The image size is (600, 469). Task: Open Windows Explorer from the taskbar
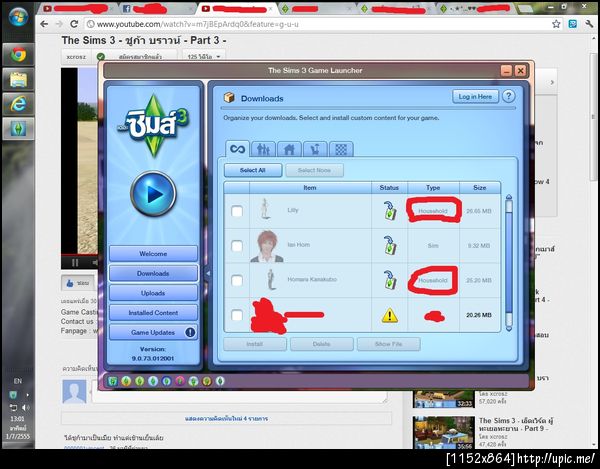click(18, 79)
